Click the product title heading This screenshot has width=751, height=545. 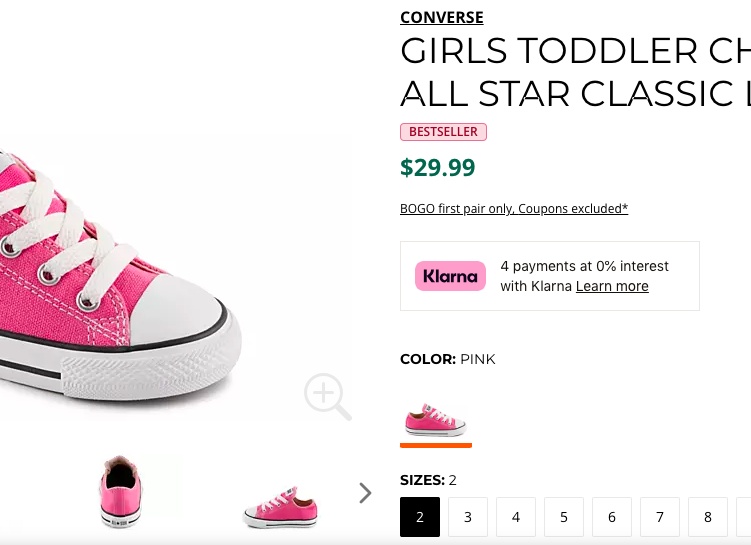click(575, 72)
